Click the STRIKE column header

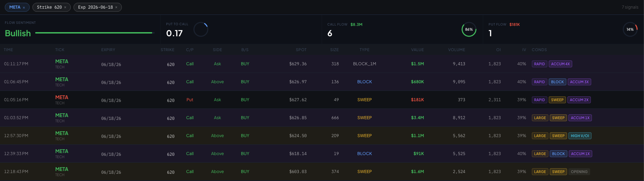point(167,50)
